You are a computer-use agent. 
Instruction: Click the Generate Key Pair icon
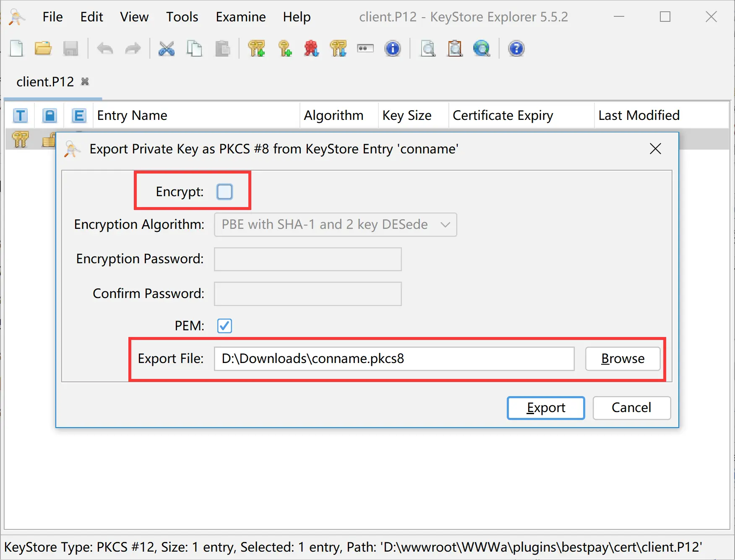pos(256,49)
